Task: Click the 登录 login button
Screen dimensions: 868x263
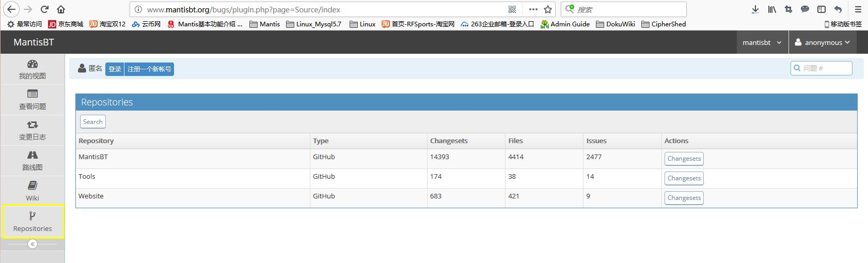Action: click(115, 69)
